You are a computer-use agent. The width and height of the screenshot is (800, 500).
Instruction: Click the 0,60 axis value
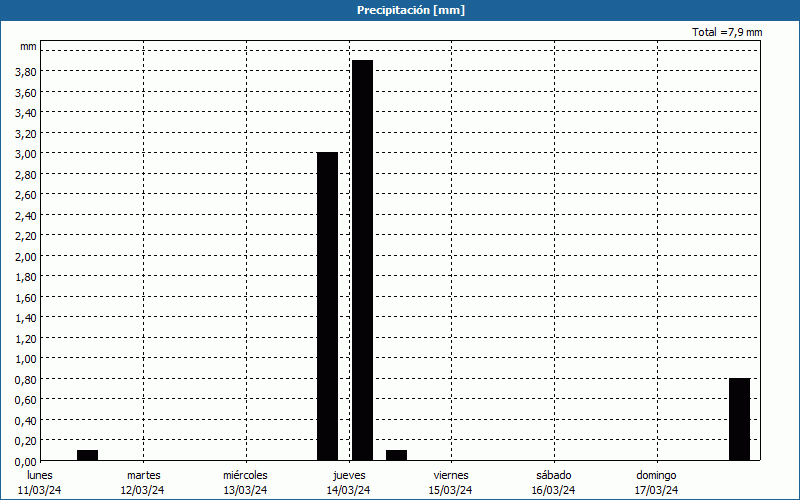(x=26, y=399)
